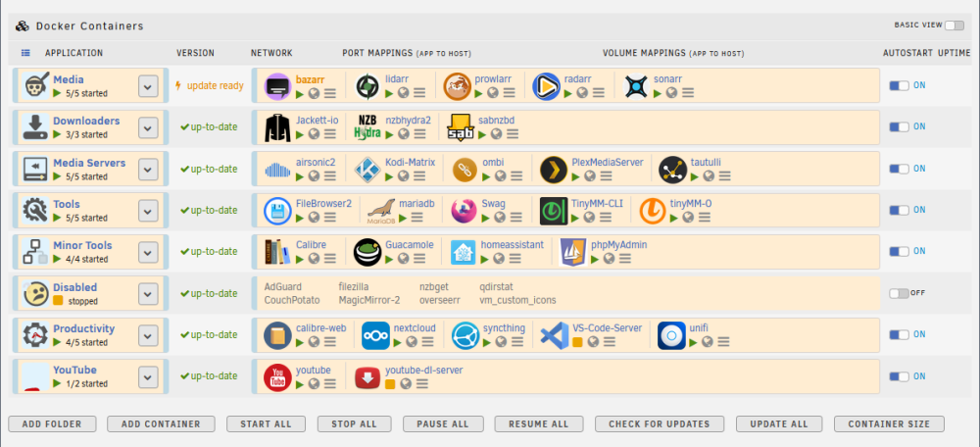Click the 'update ready' status text
The width and height of the screenshot is (980, 447).
pyautogui.click(x=215, y=85)
